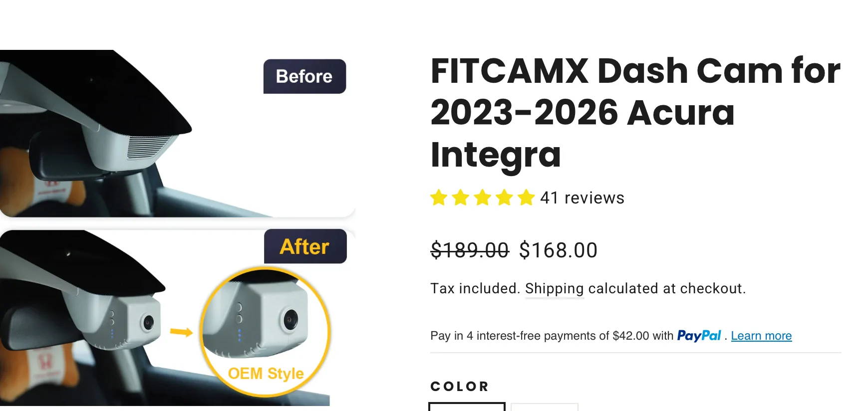This screenshot has height=411, width=868.
Task: Click the PayPal logo
Action: (x=699, y=336)
